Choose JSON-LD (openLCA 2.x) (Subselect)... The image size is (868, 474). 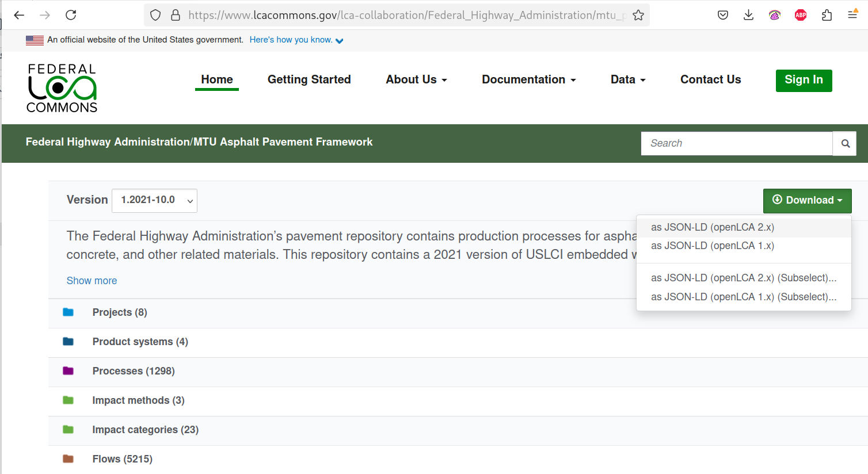[x=744, y=278]
